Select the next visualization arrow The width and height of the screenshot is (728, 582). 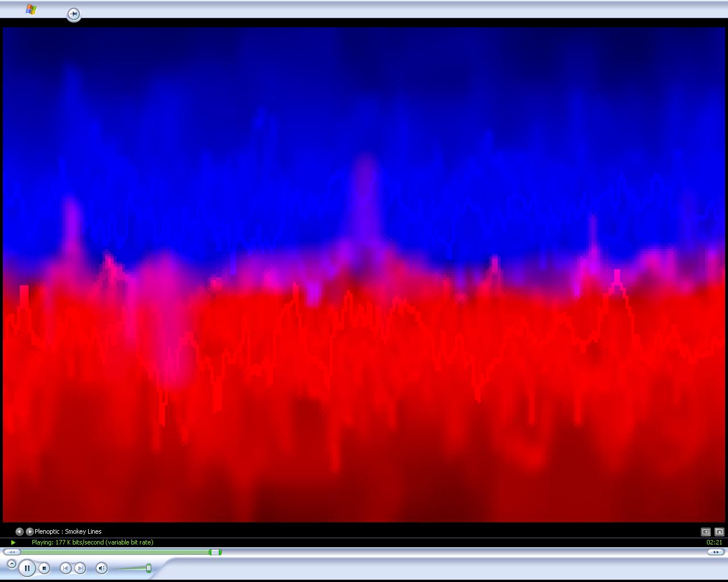[x=30, y=531]
